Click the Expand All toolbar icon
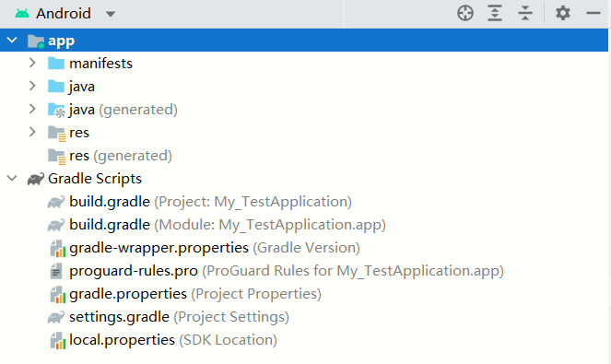This screenshot has width=611, height=364. (x=495, y=13)
